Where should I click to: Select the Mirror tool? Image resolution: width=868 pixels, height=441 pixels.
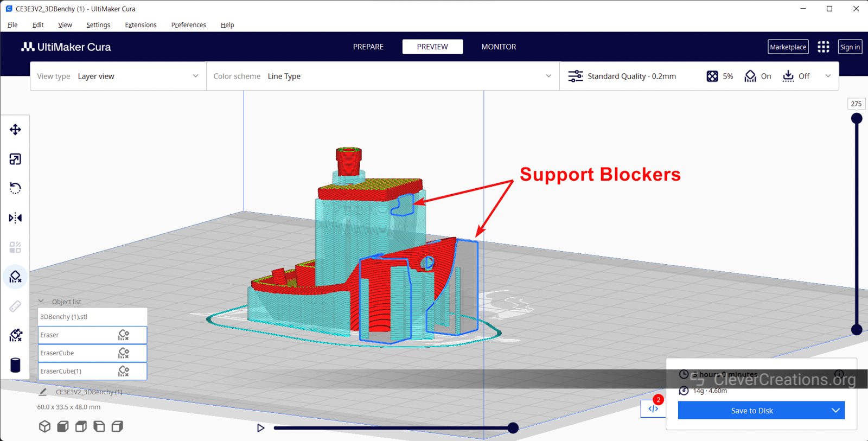pyautogui.click(x=15, y=218)
